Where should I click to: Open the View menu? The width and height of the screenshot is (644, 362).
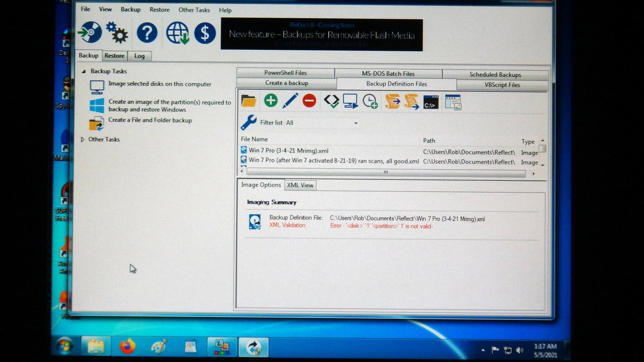105,10
